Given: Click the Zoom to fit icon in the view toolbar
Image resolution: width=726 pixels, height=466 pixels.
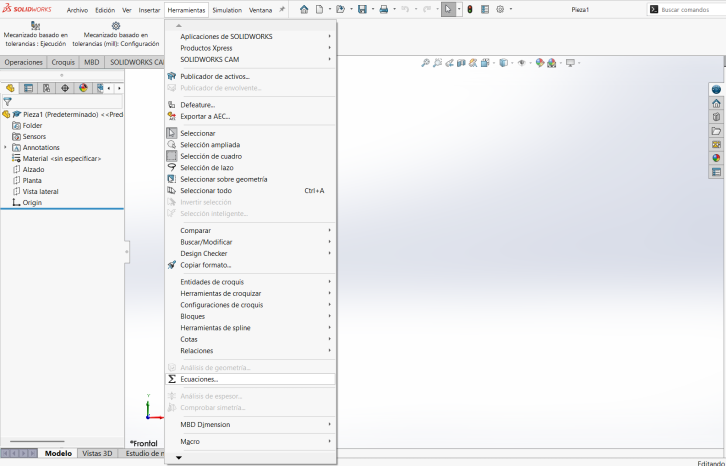Looking at the screenshot, I should [x=425, y=63].
